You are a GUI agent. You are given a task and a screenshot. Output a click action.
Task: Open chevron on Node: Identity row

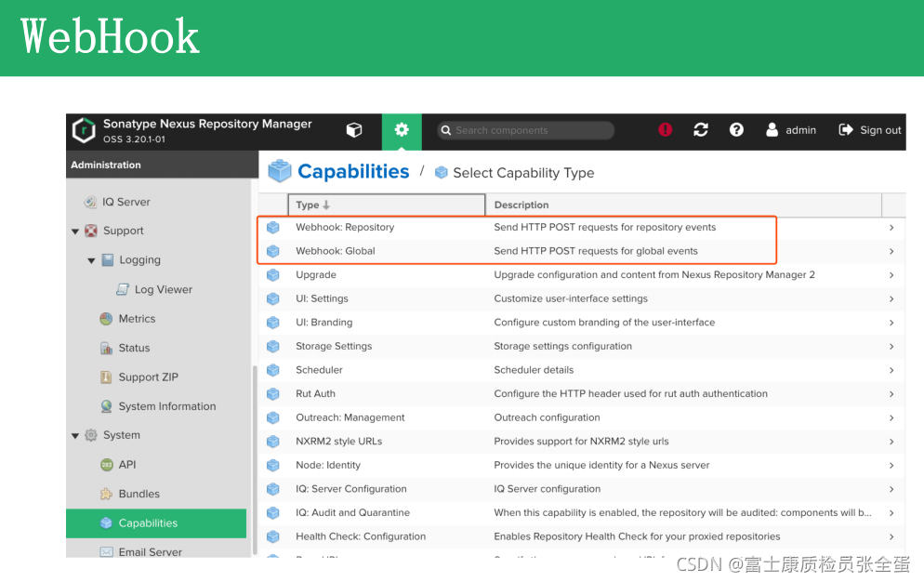coord(891,465)
